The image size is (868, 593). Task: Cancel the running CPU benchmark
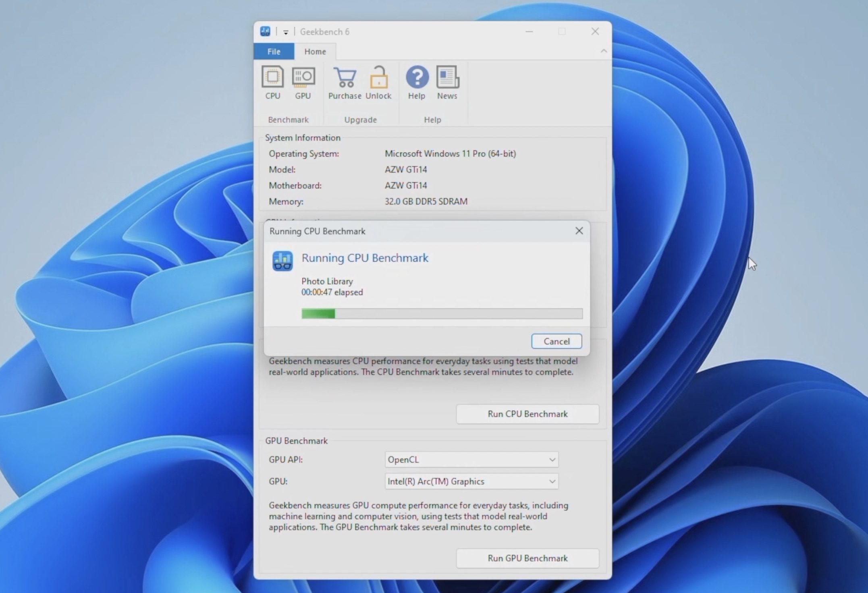click(556, 341)
